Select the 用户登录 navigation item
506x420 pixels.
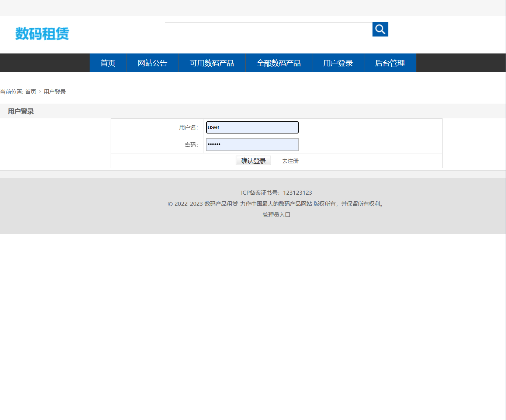(x=338, y=63)
